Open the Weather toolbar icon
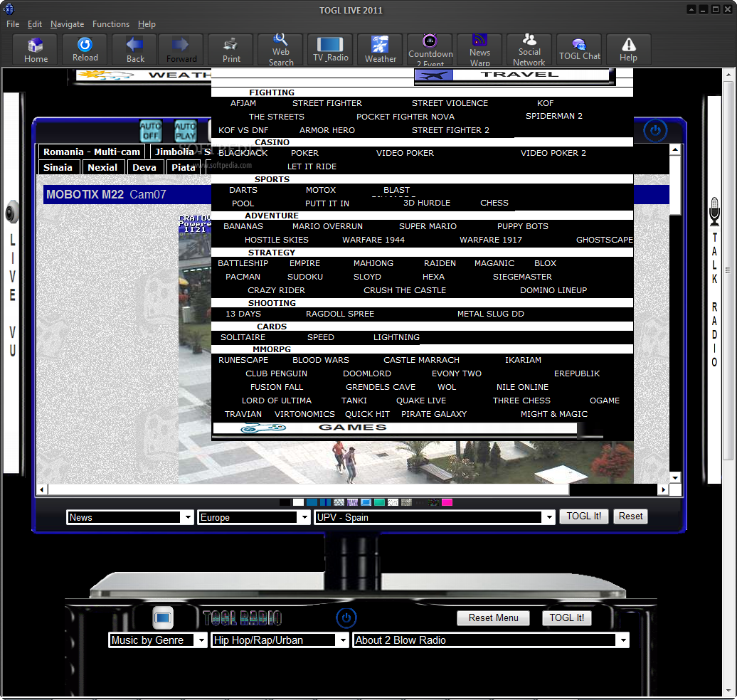Image resolution: width=737 pixels, height=700 pixels. (381, 50)
